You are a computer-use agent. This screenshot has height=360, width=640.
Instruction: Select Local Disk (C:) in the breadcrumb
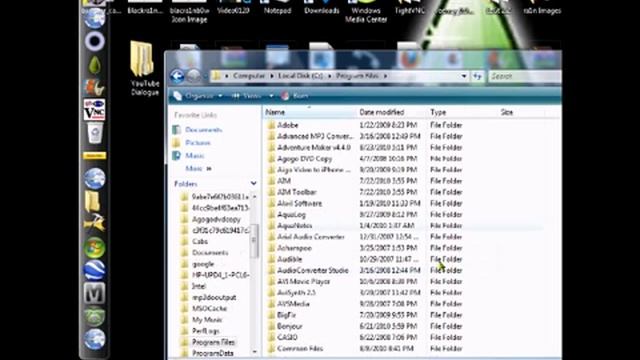tap(300, 76)
